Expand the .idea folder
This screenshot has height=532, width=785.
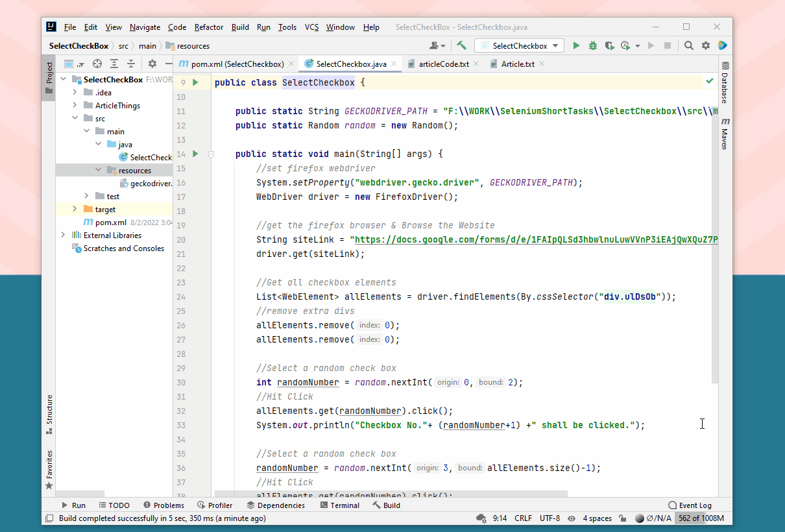(x=75, y=92)
